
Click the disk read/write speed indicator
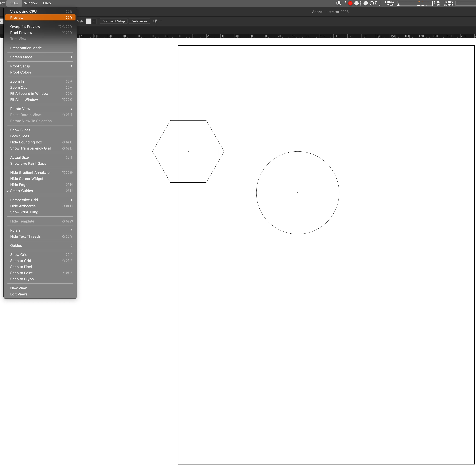coord(448,3)
